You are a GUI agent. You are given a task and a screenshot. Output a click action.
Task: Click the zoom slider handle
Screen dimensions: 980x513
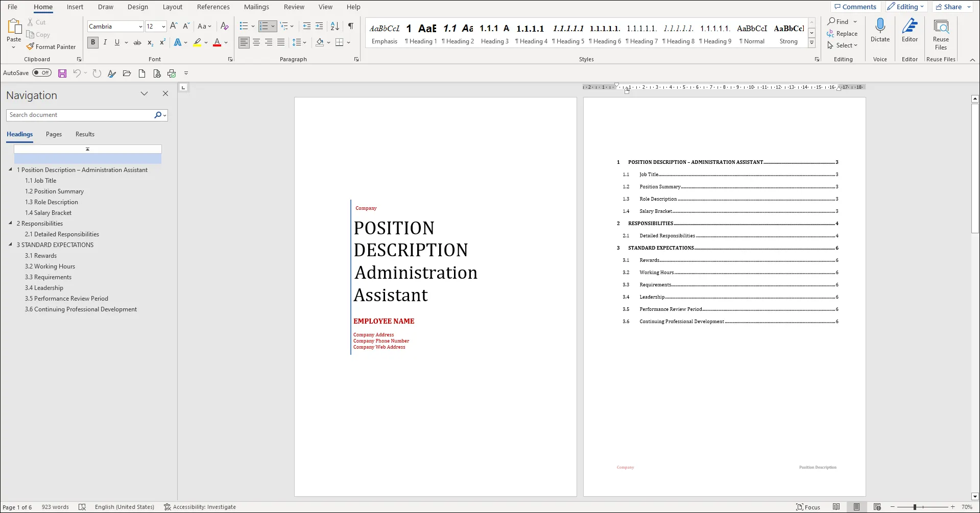pos(915,507)
